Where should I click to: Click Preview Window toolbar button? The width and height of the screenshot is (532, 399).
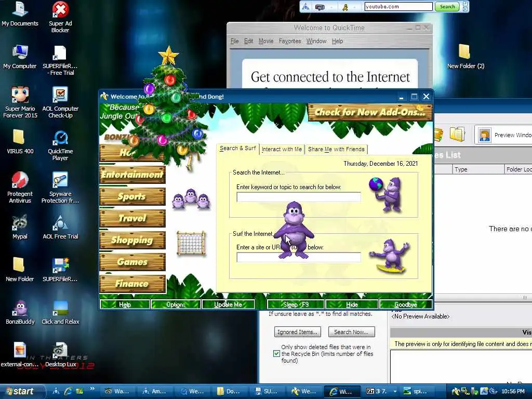[504, 135]
